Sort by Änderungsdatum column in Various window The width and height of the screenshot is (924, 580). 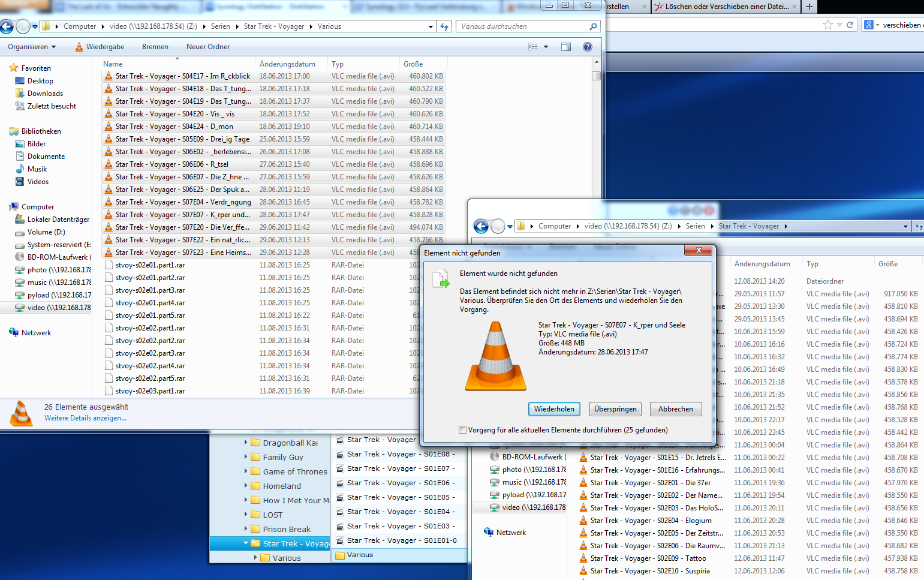pos(287,64)
